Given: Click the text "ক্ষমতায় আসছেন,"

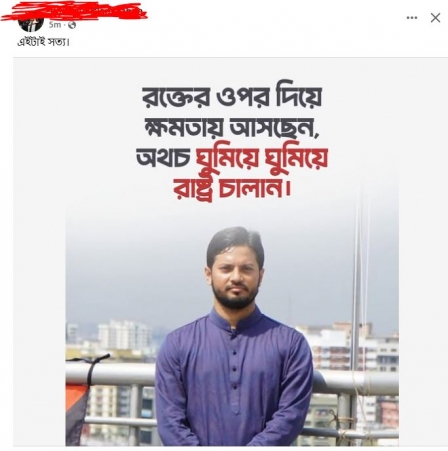Looking at the screenshot, I should [x=232, y=127].
